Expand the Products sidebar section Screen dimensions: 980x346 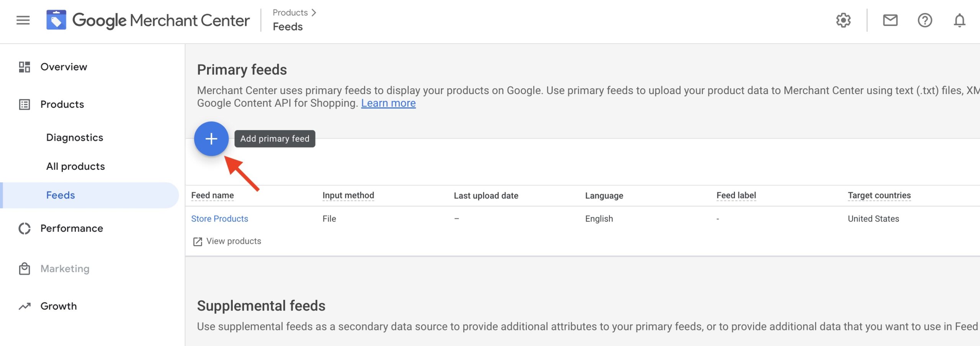click(x=62, y=104)
